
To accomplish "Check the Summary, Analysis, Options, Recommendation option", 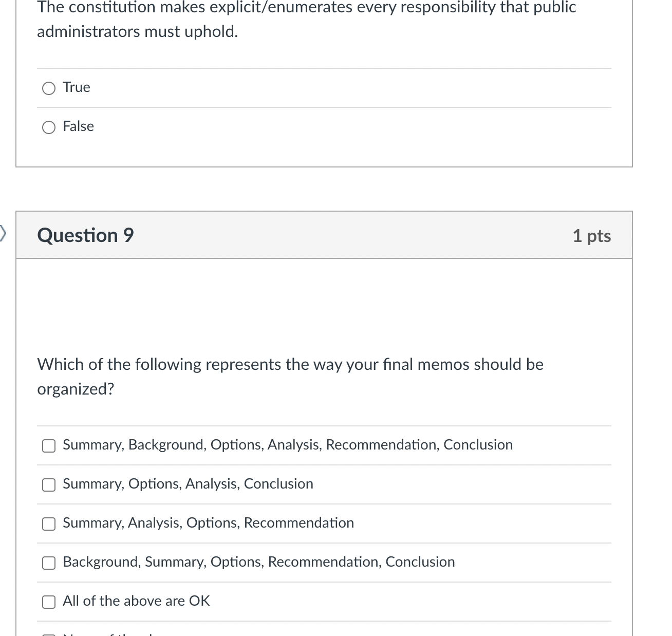I will tap(48, 523).
